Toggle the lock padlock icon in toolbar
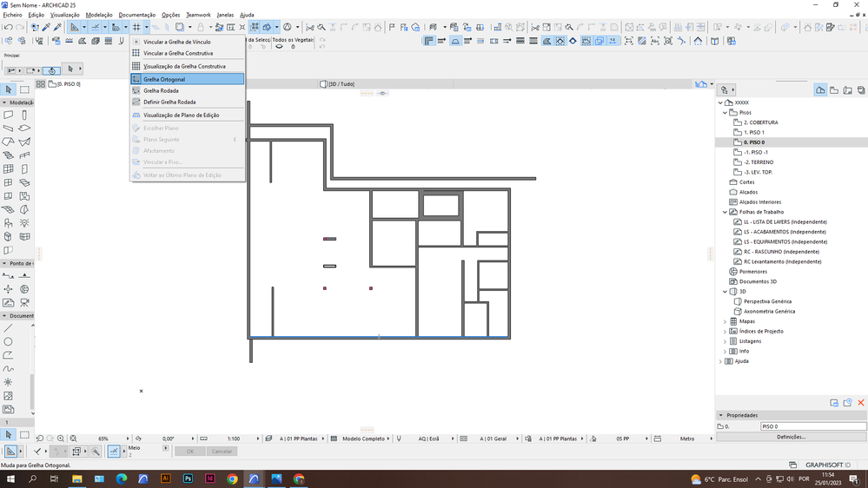The width and height of the screenshot is (868, 488). [x=201, y=27]
